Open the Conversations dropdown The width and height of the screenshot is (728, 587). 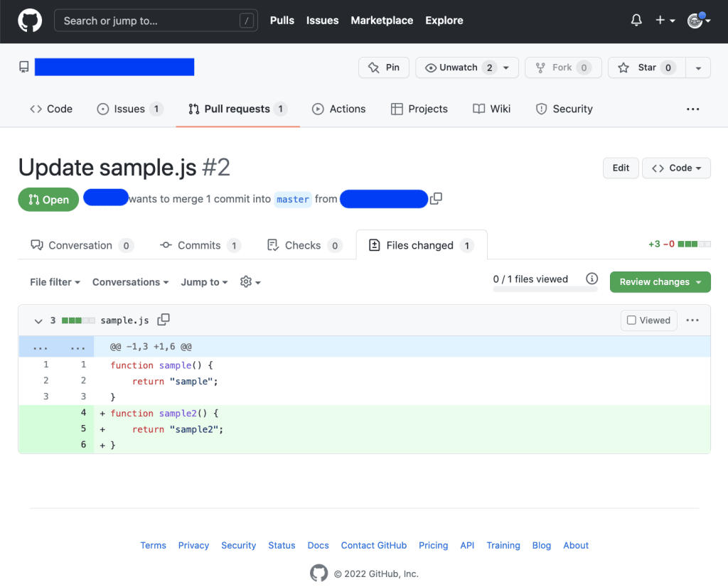tap(130, 282)
